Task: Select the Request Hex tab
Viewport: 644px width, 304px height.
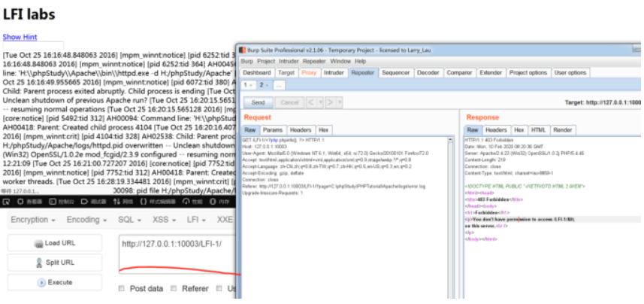Action: [x=324, y=130]
